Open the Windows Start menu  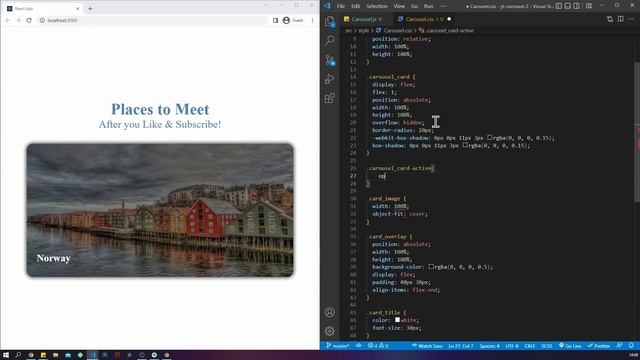(6, 355)
